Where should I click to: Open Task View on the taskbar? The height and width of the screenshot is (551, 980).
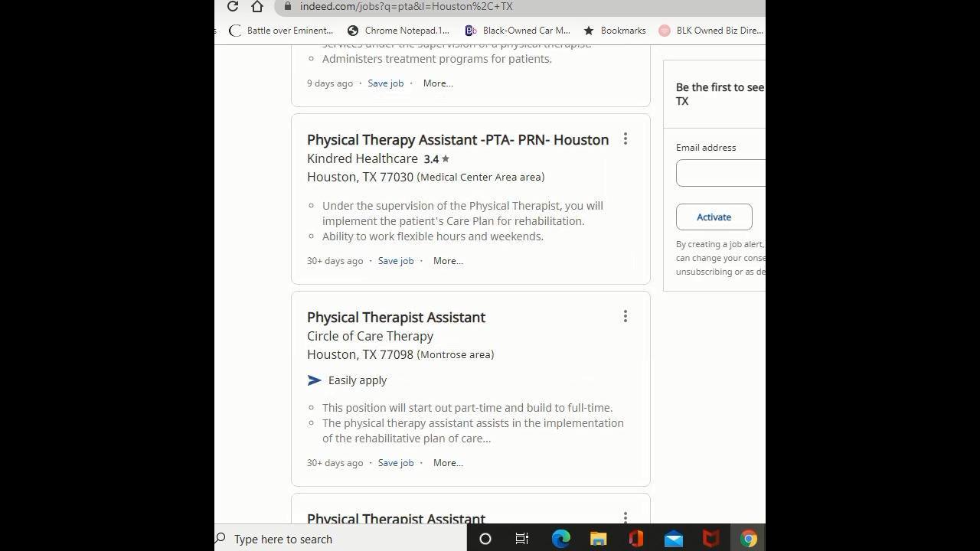pyautogui.click(x=522, y=539)
